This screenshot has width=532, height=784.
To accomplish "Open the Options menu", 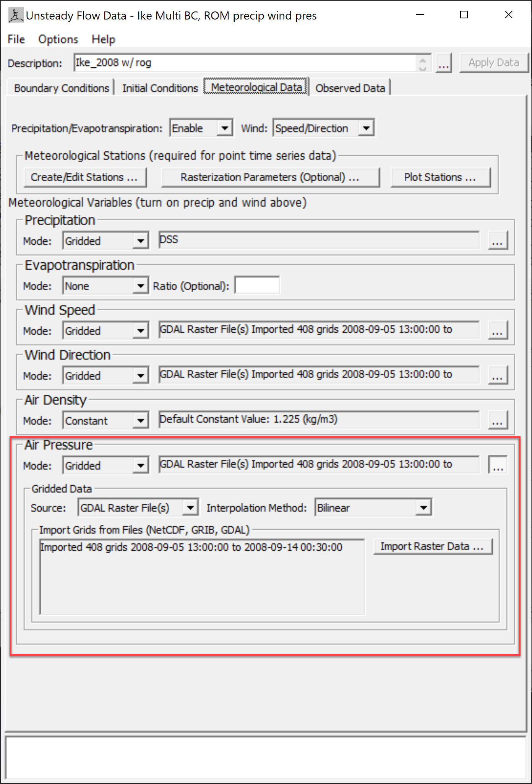I will point(58,39).
